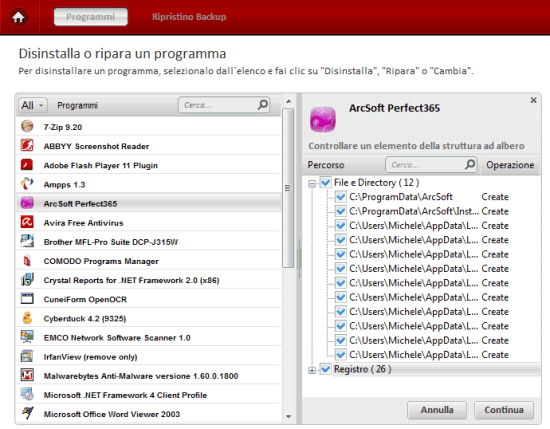Select Malwarebytes Anti-Malware versione 1.60.0.1800
550x429 pixels.
pos(149,375)
